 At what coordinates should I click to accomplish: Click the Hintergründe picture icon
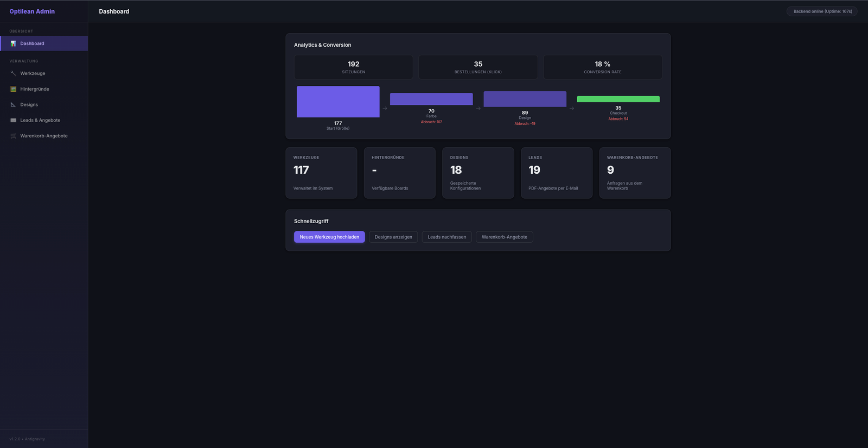click(x=14, y=89)
